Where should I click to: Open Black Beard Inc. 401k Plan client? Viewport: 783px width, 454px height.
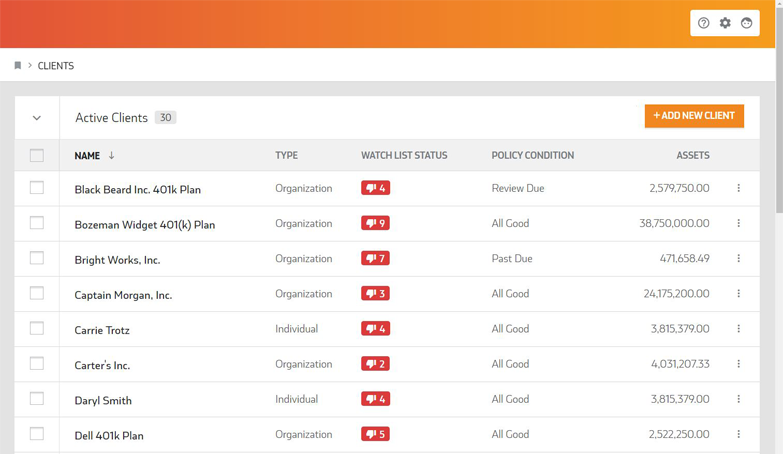[x=138, y=190]
